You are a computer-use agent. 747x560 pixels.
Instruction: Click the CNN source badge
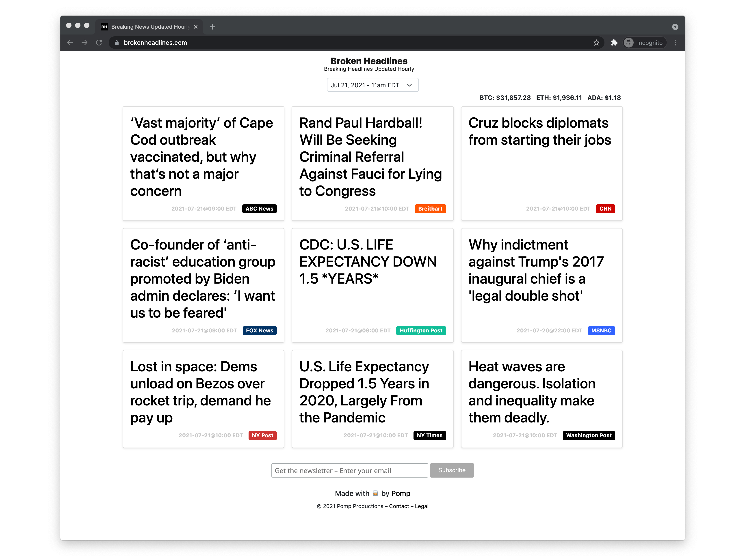click(606, 209)
